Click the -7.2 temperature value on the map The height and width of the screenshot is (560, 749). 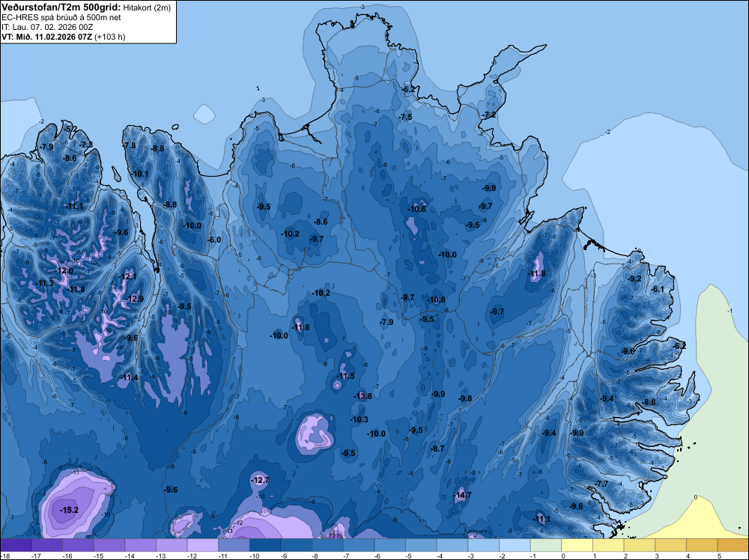point(489,115)
